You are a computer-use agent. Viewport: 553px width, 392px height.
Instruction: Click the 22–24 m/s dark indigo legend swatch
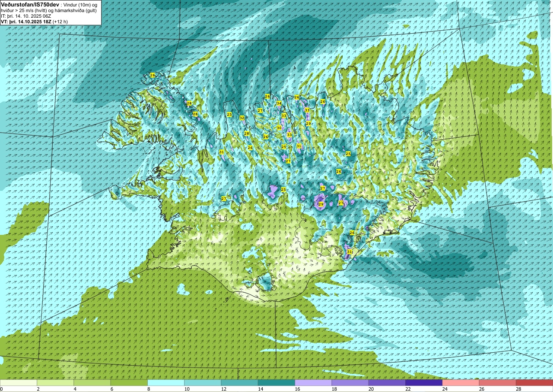[x=424, y=383]
